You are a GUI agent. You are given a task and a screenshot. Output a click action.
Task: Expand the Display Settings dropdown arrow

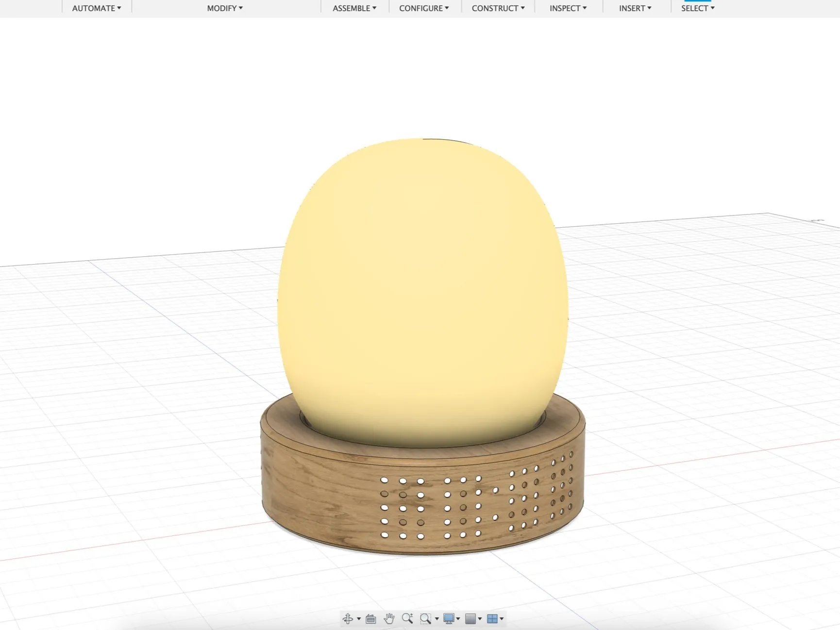coord(458,619)
